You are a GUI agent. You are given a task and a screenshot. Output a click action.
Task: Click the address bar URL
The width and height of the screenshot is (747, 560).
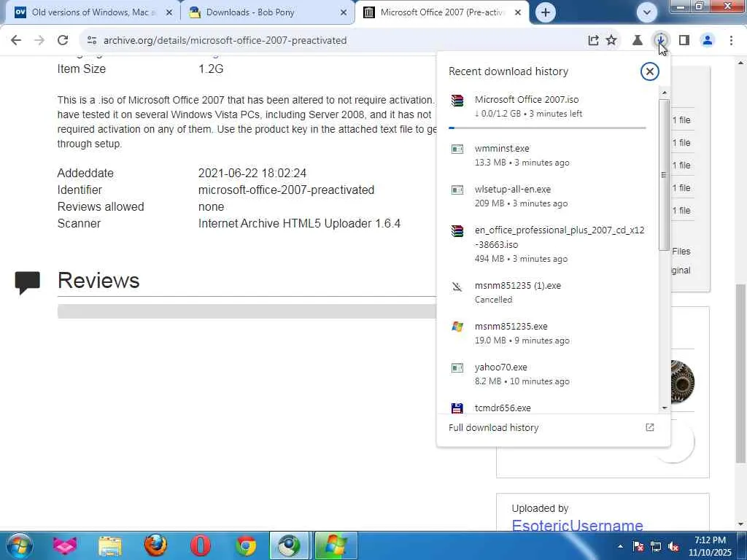tap(225, 41)
